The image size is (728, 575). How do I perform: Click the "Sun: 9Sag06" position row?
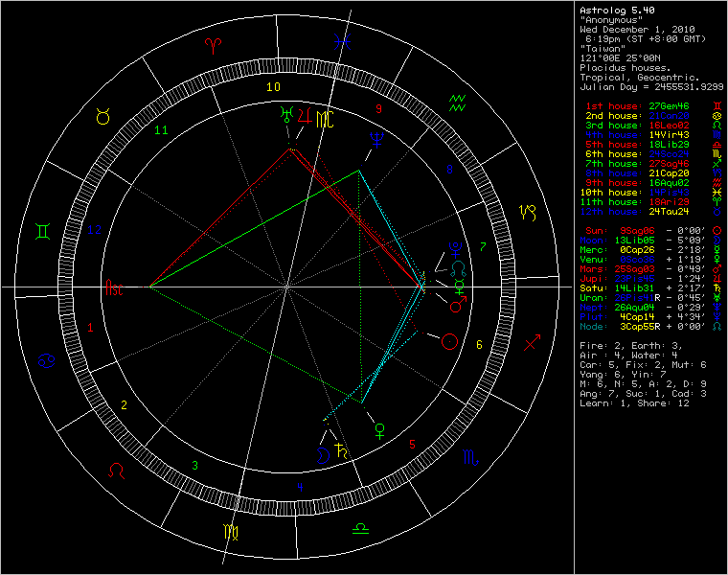653,230
